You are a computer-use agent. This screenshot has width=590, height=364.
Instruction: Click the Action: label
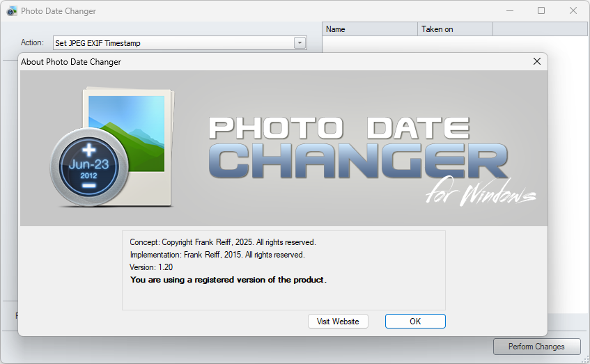tap(32, 42)
